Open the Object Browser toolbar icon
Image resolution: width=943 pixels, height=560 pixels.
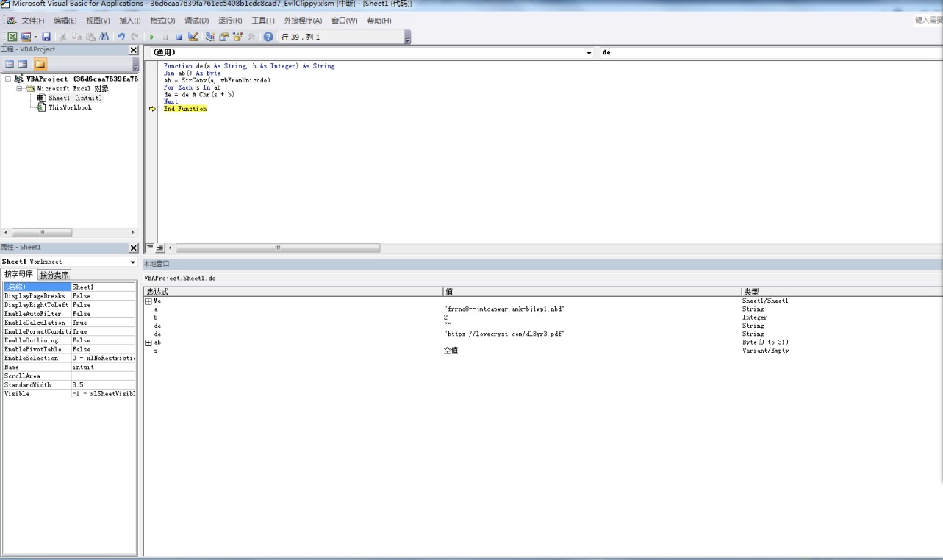238,37
